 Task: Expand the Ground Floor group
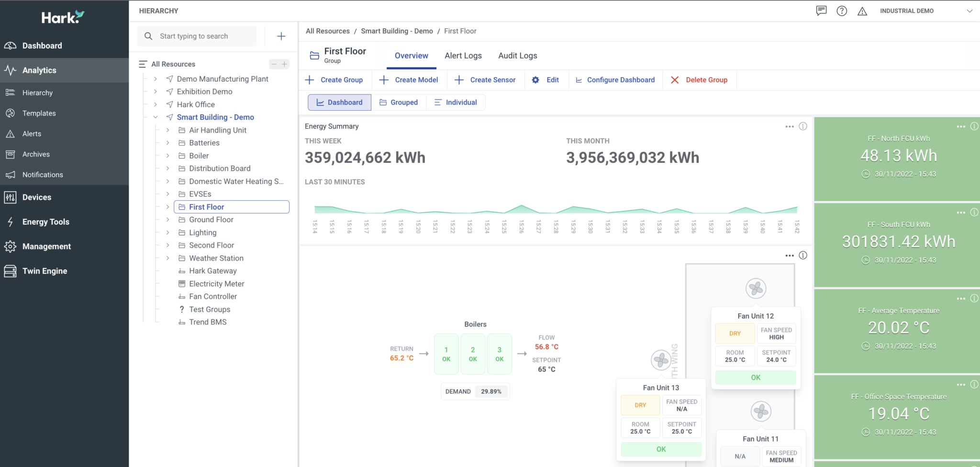pos(167,219)
